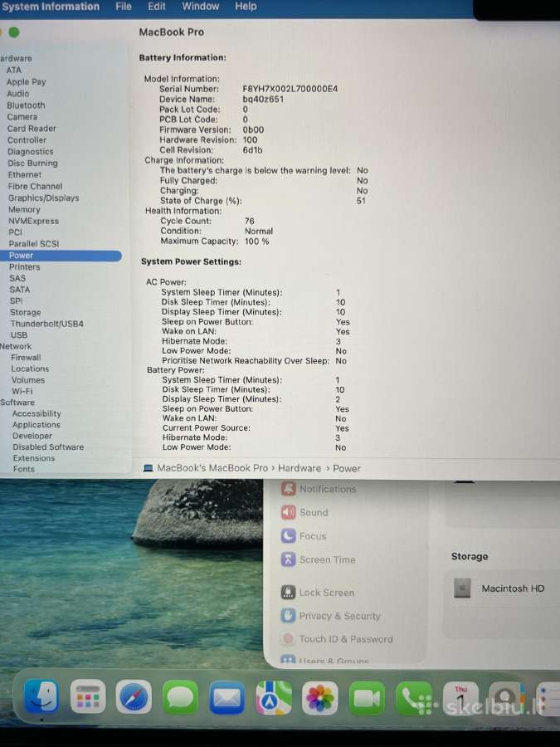Select Apple Pay in the sidebar
This screenshot has width=560, height=747.
click(27, 82)
